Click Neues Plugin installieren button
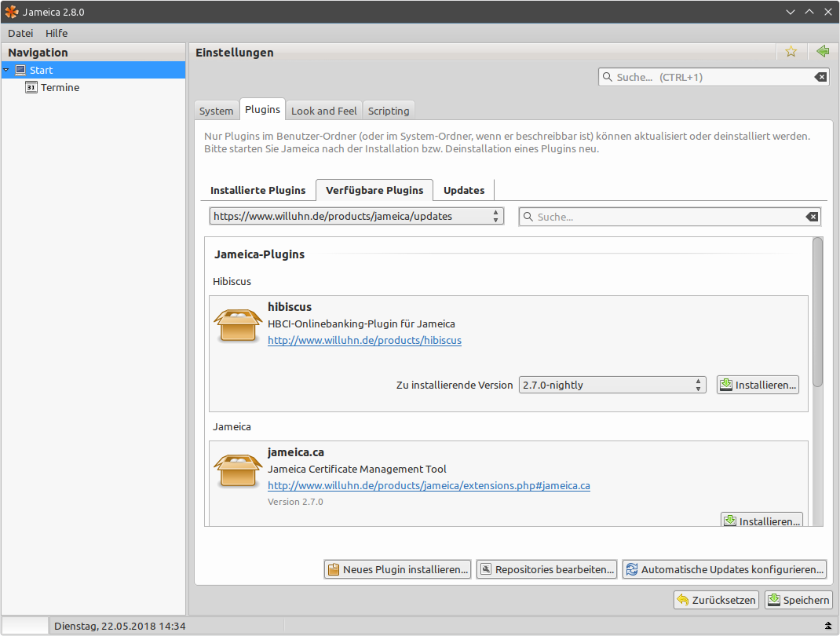The image size is (840, 636). (397, 569)
